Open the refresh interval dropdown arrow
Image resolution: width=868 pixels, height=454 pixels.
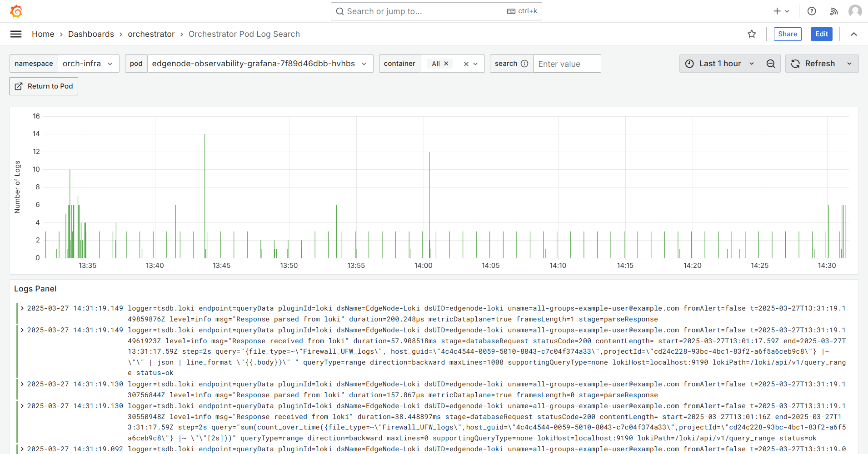point(849,64)
